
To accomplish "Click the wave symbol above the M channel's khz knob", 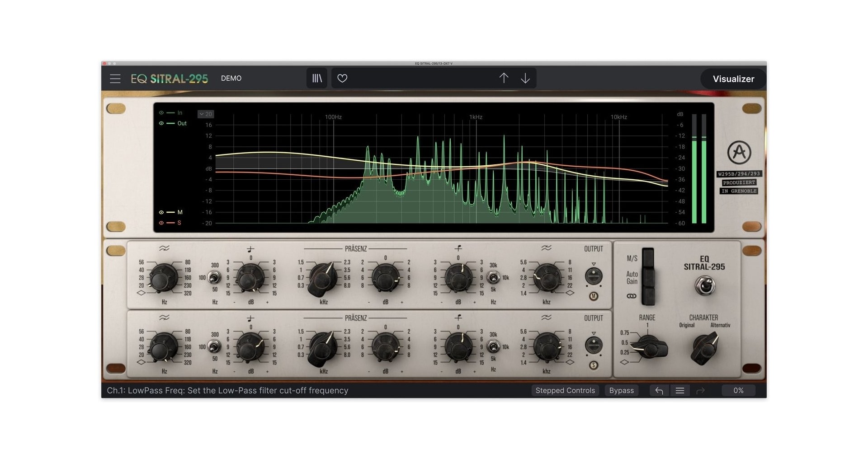I will click(546, 248).
